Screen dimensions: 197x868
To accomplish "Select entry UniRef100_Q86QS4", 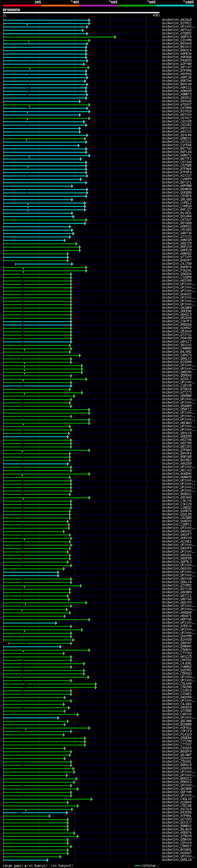I will point(177,274).
